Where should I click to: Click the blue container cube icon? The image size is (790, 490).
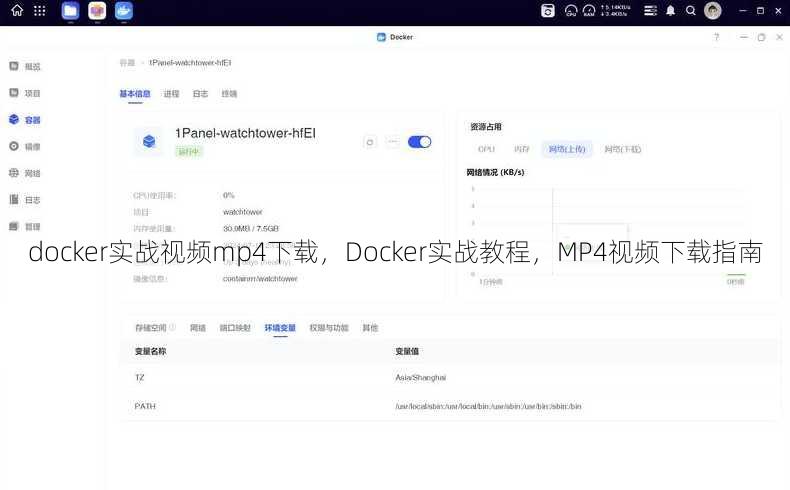coord(149,142)
